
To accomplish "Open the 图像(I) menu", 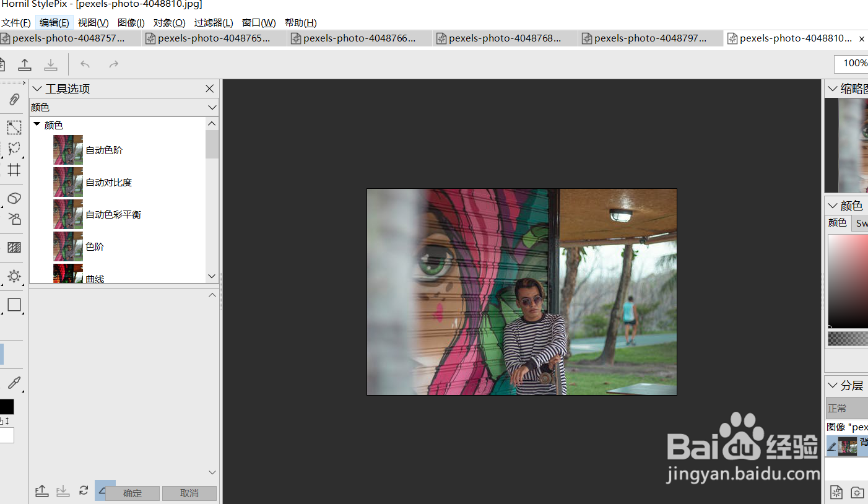I will coord(131,23).
